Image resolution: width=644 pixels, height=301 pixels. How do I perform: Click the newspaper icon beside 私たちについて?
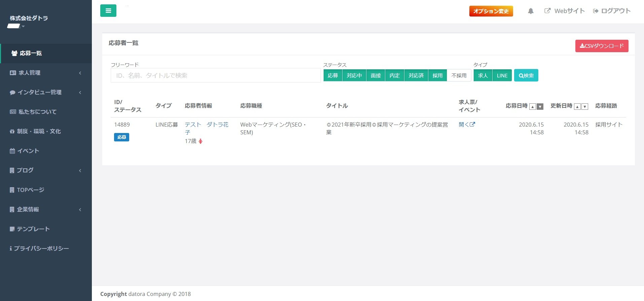13,112
